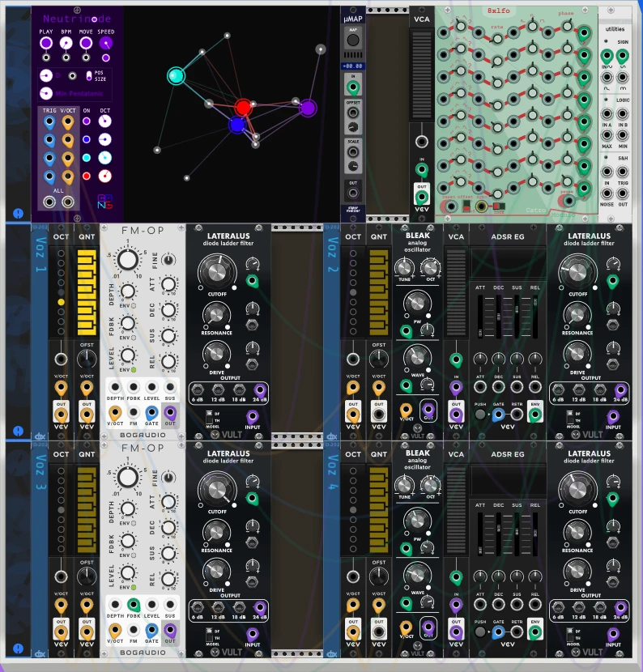This screenshot has height=672, width=643.
Task: Select the cyan node in Neutrinode display
Action: [x=176, y=76]
